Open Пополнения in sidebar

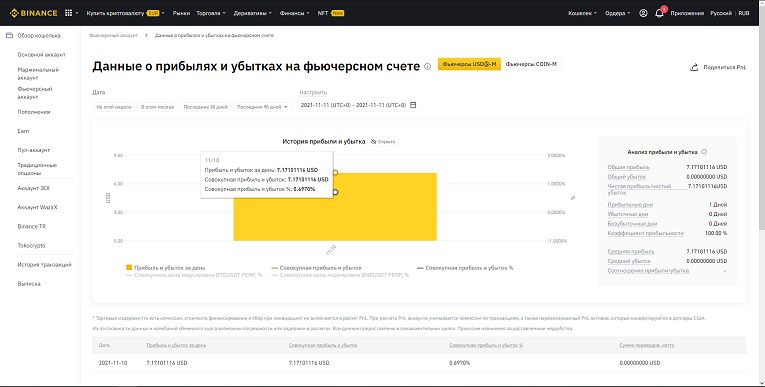tap(34, 112)
